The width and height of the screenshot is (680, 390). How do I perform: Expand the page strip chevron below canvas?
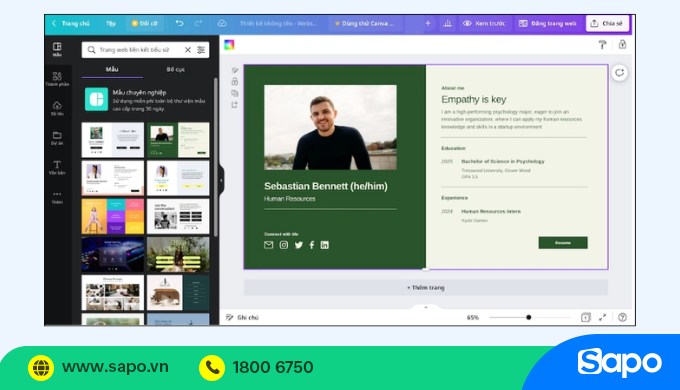pyautogui.click(x=425, y=307)
